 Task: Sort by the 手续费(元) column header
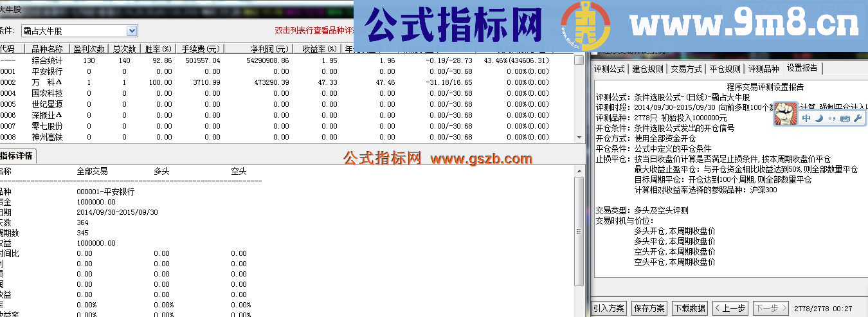point(200,49)
